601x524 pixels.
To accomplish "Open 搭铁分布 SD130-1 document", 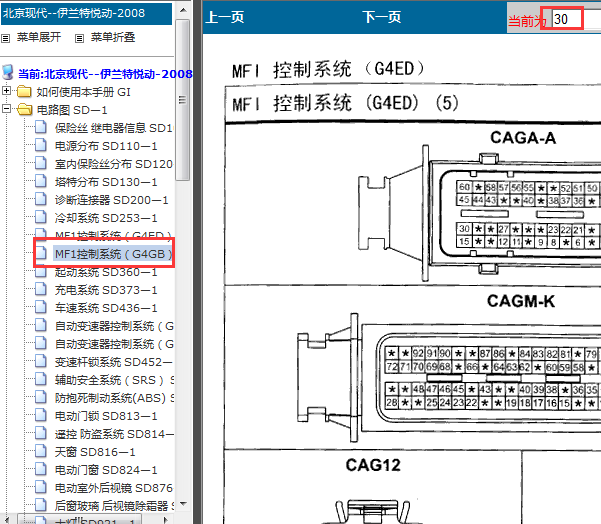I will (x=106, y=182).
